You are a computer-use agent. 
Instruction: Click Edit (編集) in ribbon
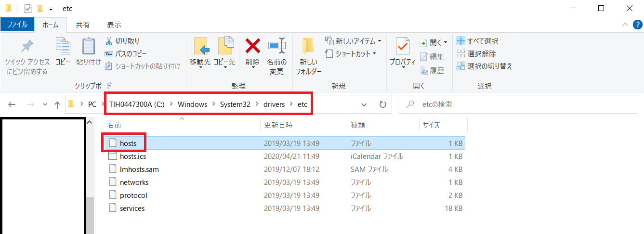[x=432, y=57]
